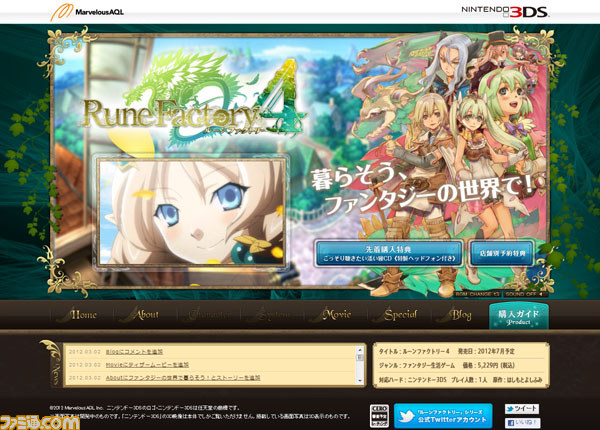Viewport: 600px width, 430px height.
Task: Click the Nintendo 3DS logo
Action: point(505,11)
